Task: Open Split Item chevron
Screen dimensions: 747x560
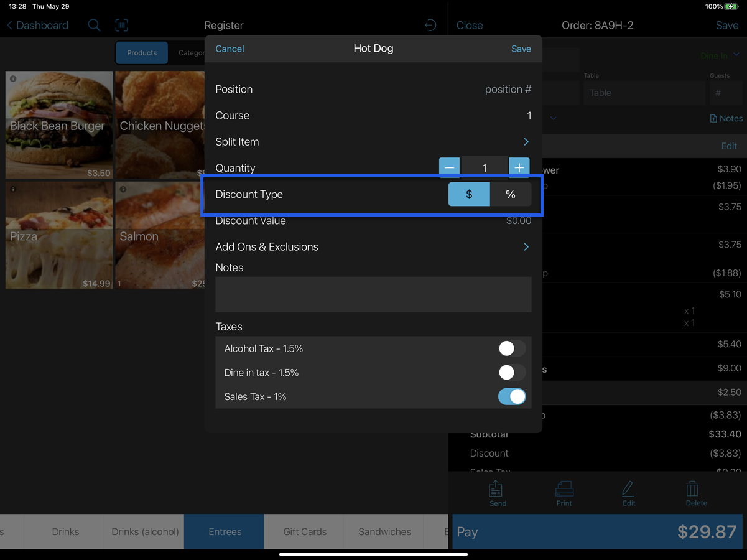Action: [526, 142]
